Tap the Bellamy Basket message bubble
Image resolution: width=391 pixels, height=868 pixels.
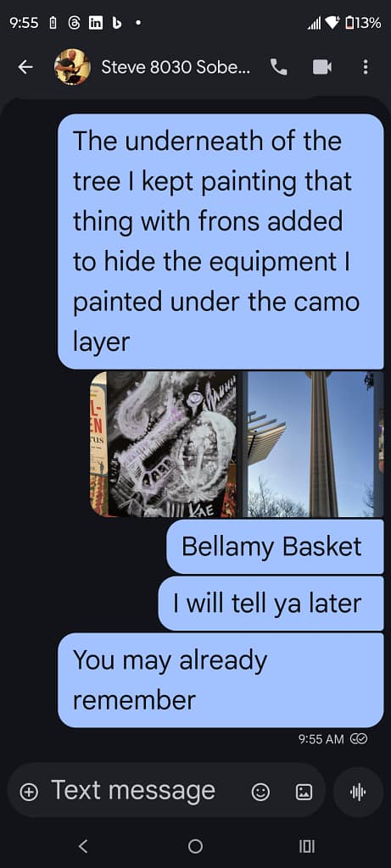(x=275, y=547)
